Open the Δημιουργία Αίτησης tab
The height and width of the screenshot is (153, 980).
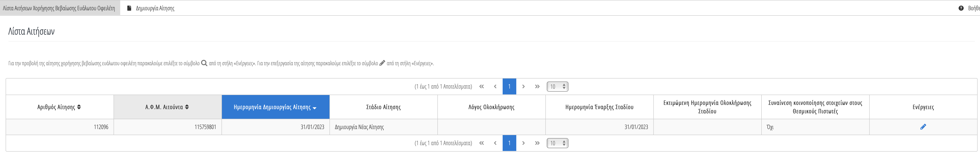[151, 8]
